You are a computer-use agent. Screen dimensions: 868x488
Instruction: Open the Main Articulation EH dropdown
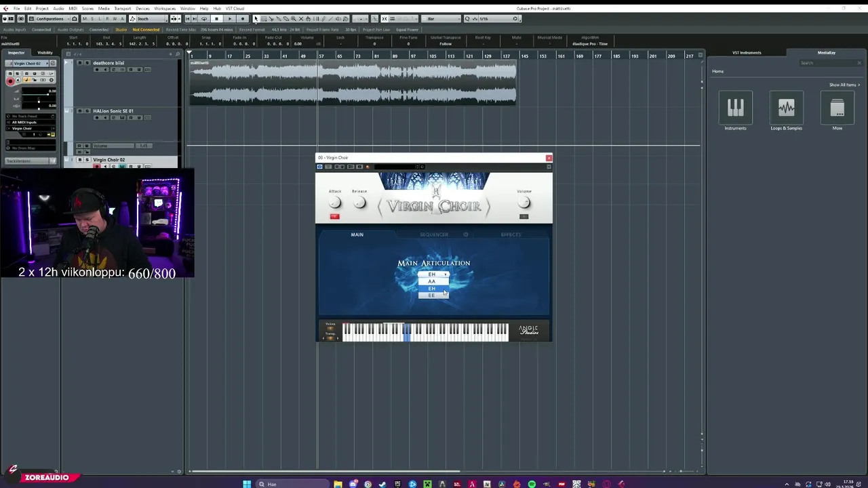(x=433, y=274)
